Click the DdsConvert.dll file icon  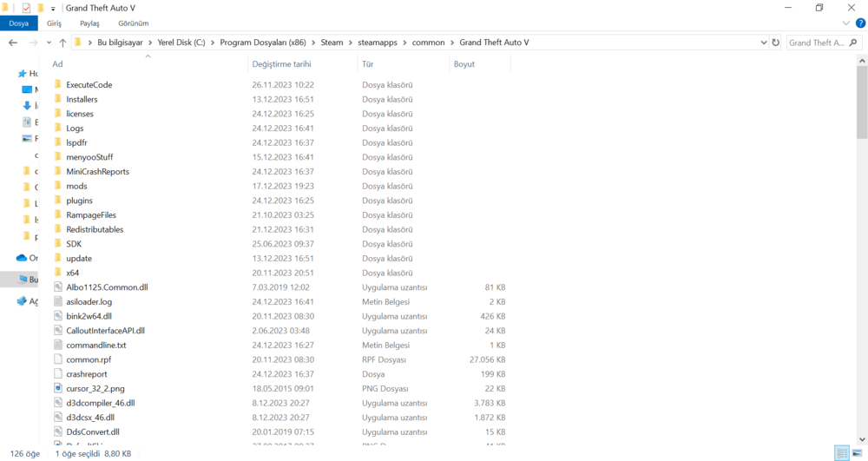[x=57, y=431]
